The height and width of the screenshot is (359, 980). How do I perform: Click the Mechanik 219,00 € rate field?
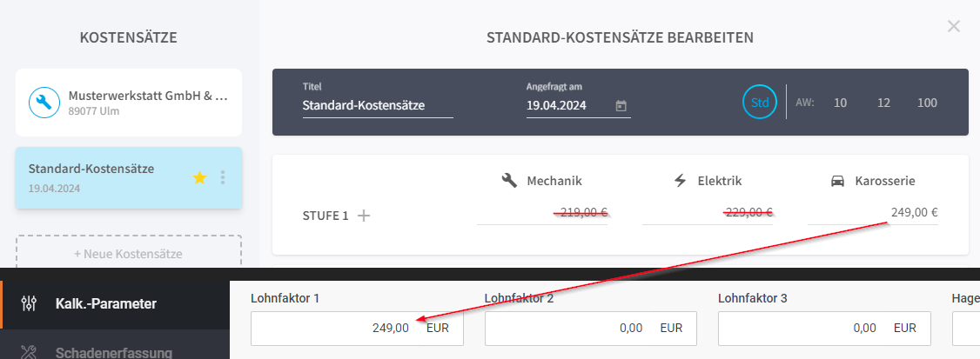pyautogui.click(x=542, y=212)
